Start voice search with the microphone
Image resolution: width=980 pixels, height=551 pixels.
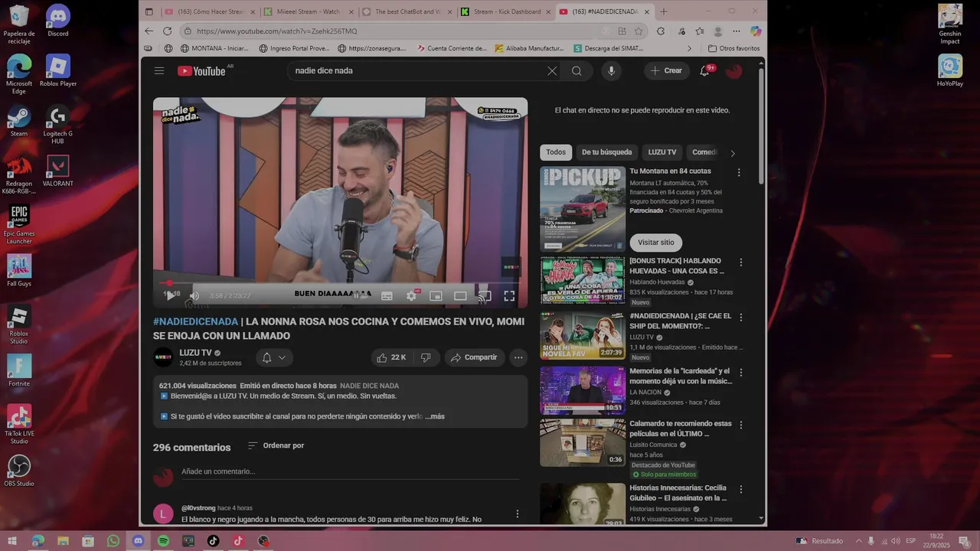[611, 70]
